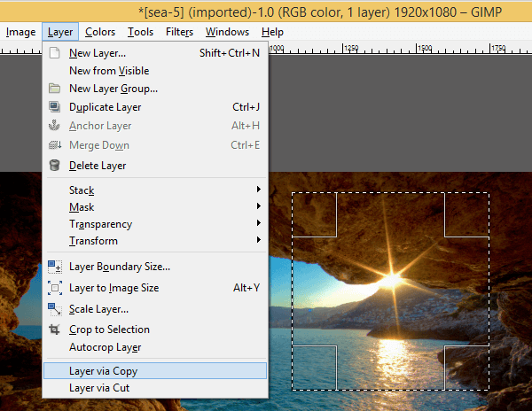The height and width of the screenshot is (411, 532).
Task: Select Duplicate Layer entry
Action: [x=155, y=106]
